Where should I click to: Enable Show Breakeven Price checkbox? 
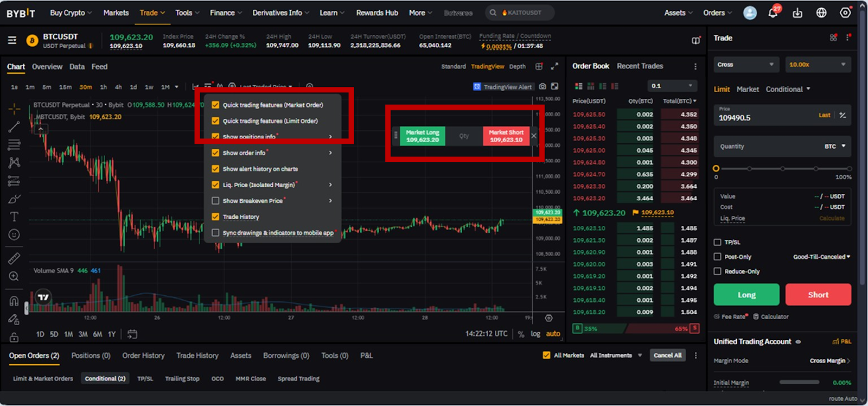coord(215,201)
